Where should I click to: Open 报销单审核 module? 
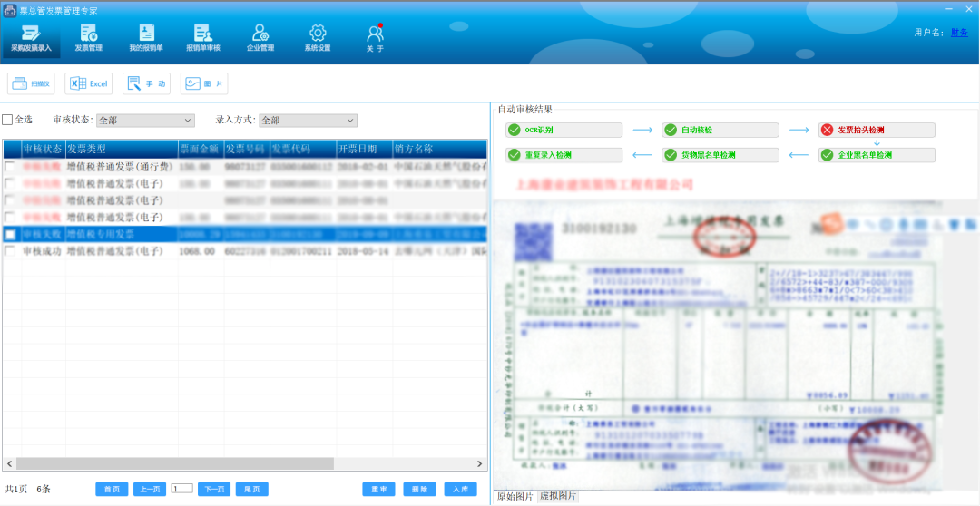(x=202, y=39)
